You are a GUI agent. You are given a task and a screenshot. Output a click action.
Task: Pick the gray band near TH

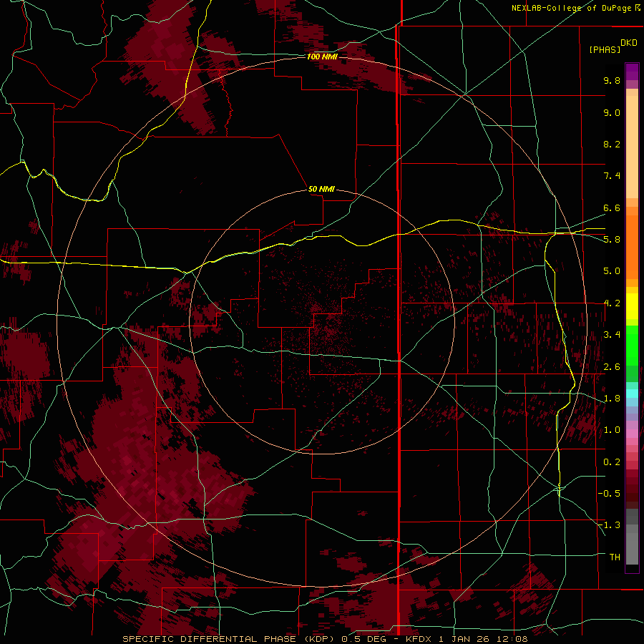pos(632,548)
